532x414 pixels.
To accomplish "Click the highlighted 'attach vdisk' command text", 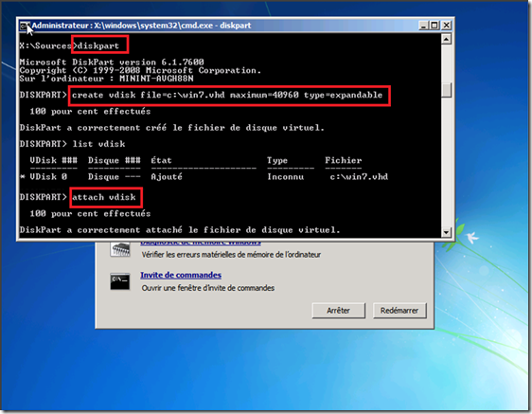I will [104, 197].
